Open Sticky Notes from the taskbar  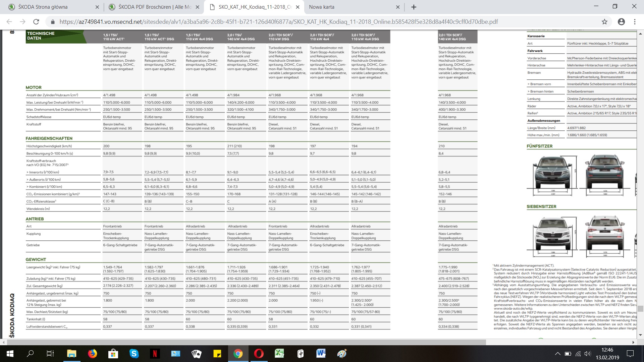217,353
